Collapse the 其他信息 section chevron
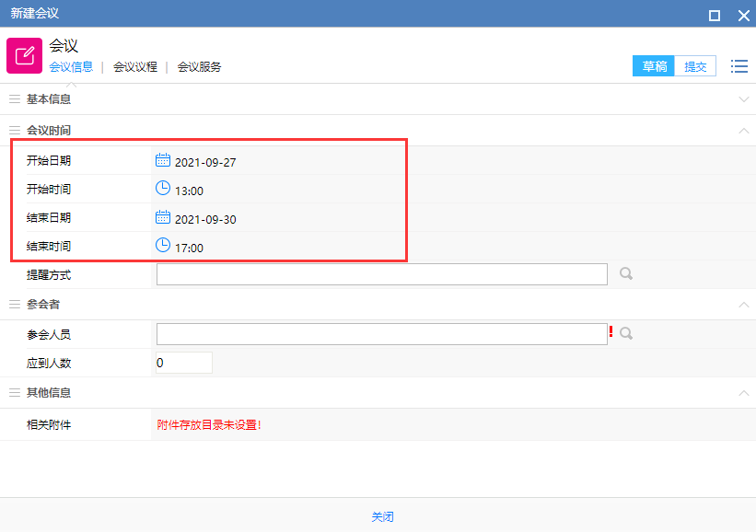The width and height of the screenshot is (756, 532). 744,393
